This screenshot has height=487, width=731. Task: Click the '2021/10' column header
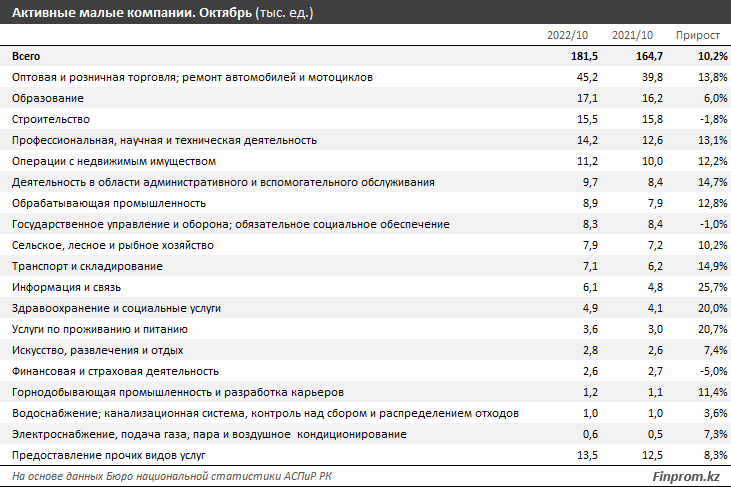(632, 35)
